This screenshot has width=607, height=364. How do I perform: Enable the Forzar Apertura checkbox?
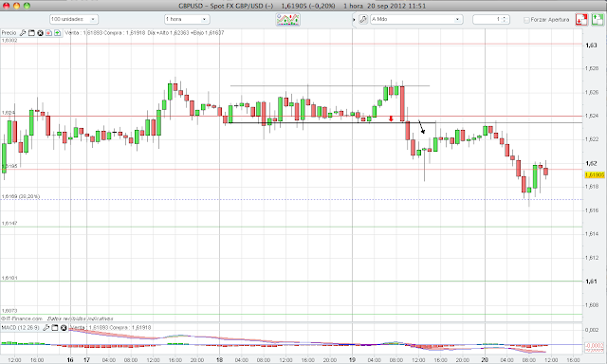526,20
